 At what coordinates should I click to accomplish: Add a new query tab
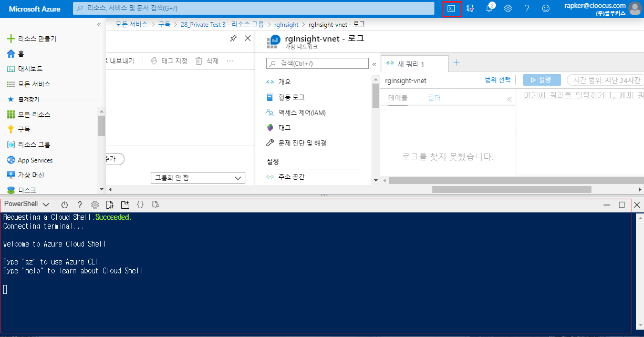point(456,63)
